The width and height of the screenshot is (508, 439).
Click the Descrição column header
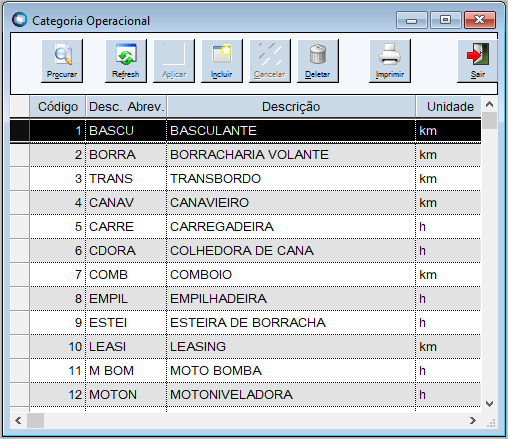pos(291,107)
